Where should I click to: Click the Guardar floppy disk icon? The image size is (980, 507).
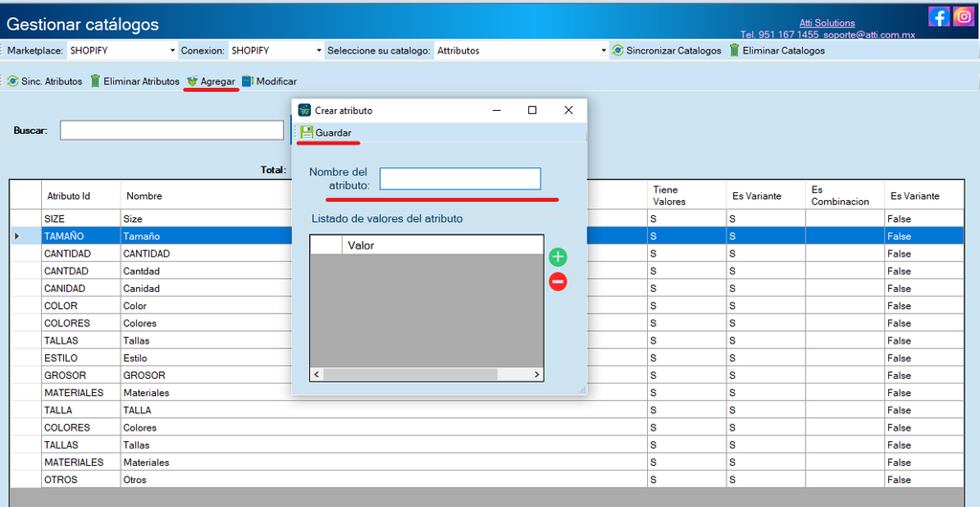(307, 132)
